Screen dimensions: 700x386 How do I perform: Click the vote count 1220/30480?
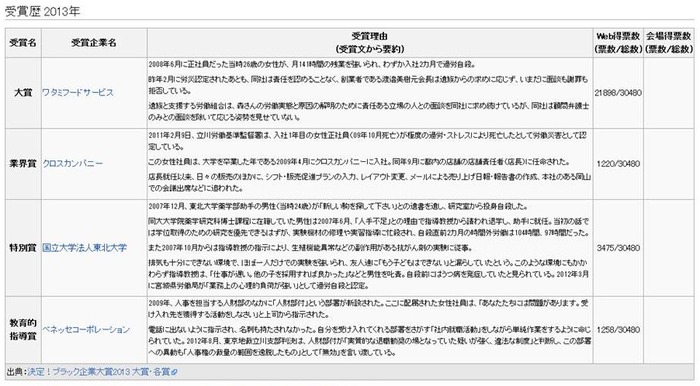tap(618, 164)
